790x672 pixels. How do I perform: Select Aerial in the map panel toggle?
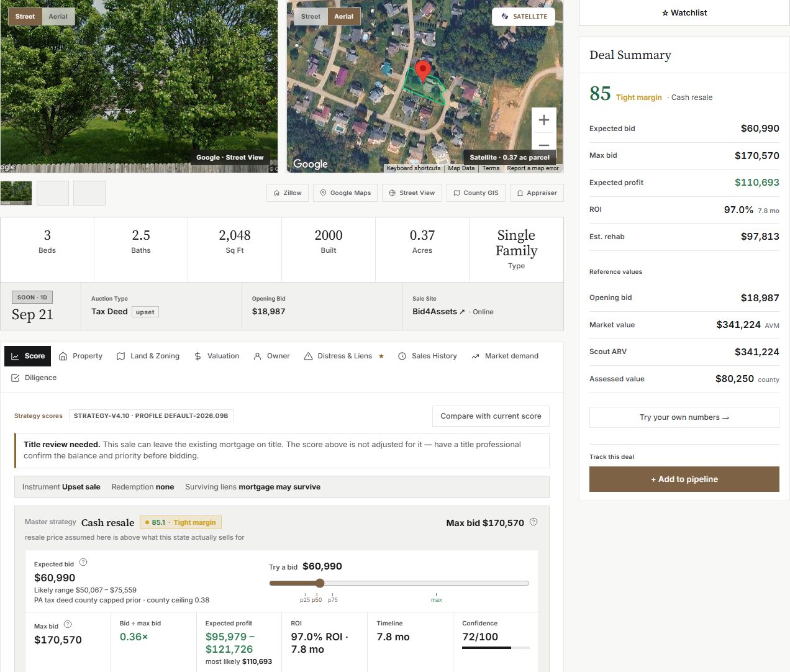click(344, 16)
